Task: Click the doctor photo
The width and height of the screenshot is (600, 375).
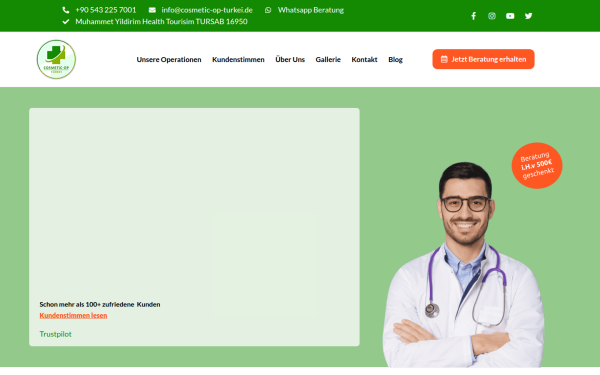Action: pyautogui.click(x=464, y=265)
